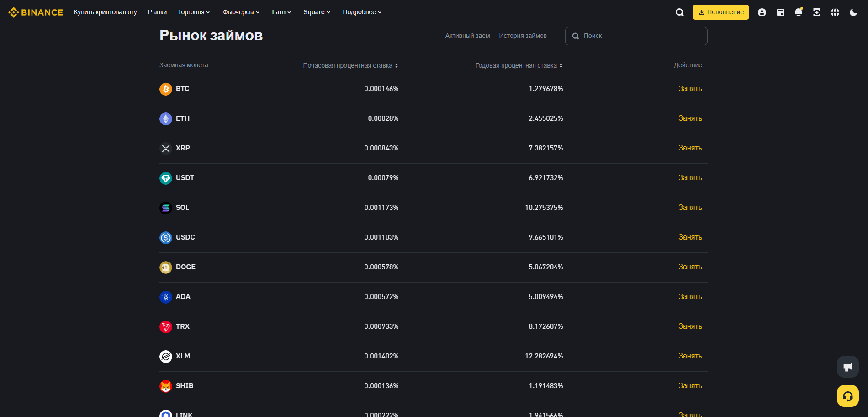This screenshot has height=417, width=868.
Task: Toggle dark mode moon icon
Action: click(853, 12)
